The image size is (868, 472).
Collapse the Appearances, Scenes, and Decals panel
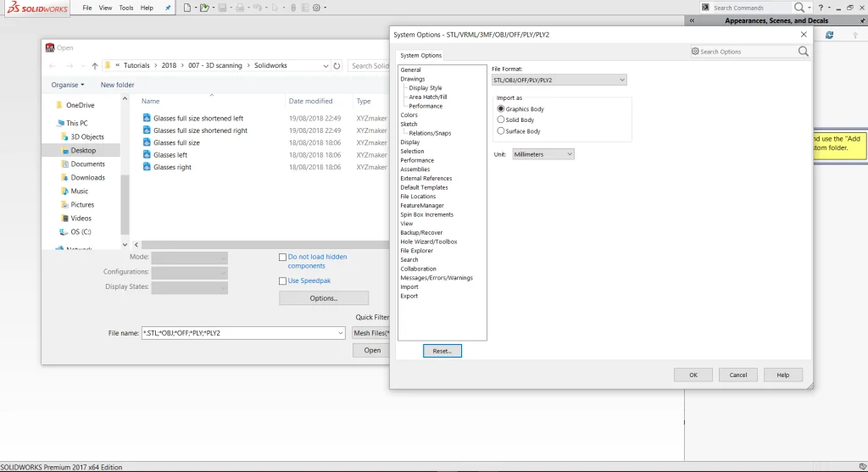point(693,21)
